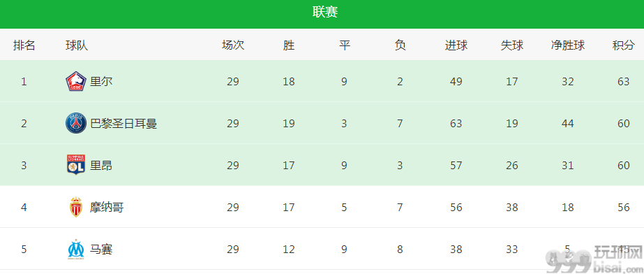Click the Monaco club badge
This screenshot has width=644, height=274.
click(x=76, y=208)
